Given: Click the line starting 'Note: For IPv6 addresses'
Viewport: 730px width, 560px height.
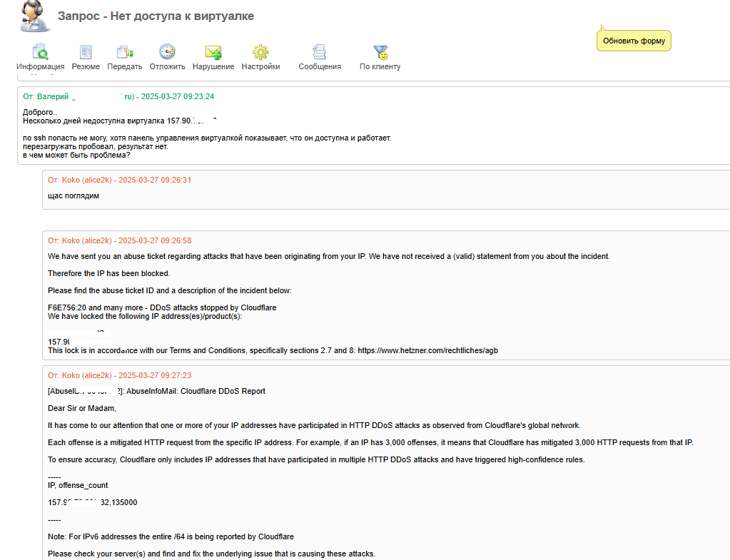Looking at the screenshot, I should point(171,536).
